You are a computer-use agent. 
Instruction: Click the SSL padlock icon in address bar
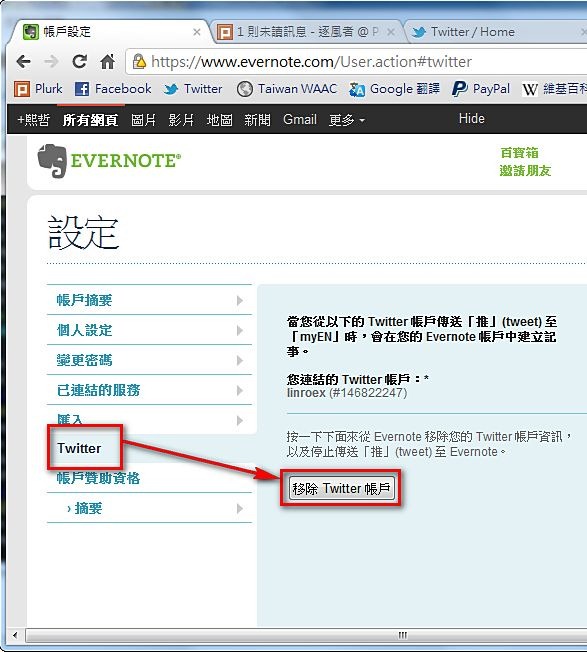pyautogui.click(x=139, y=62)
